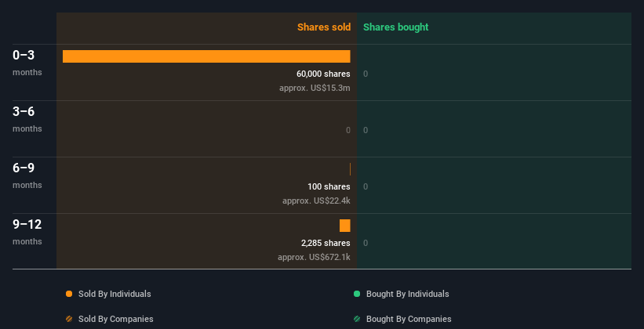Click the 3–6 months row label
This screenshot has width=644, height=329.
tap(27, 119)
